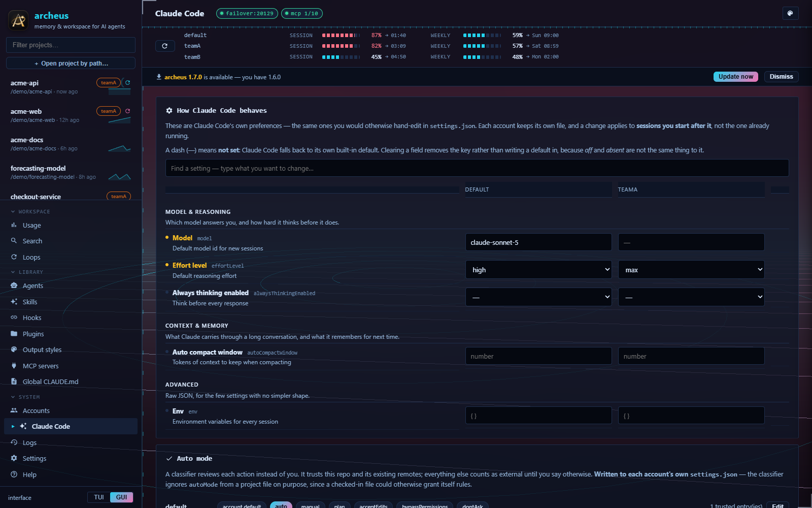Click the gear icon beside How Claude Code behaves
Image resolution: width=812 pixels, height=508 pixels.
pyautogui.click(x=169, y=110)
